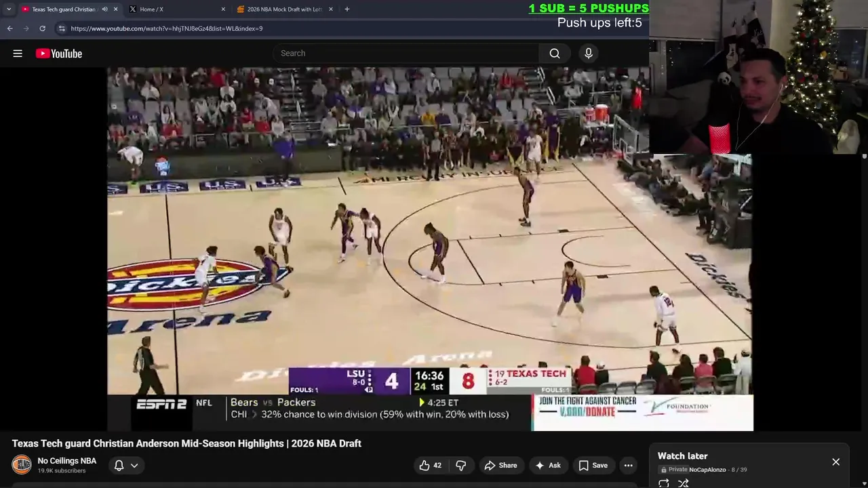The height and width of the screenshot is (488, 868).
Task: Click into the YouTube Search field
Action: tap(407, 54)
